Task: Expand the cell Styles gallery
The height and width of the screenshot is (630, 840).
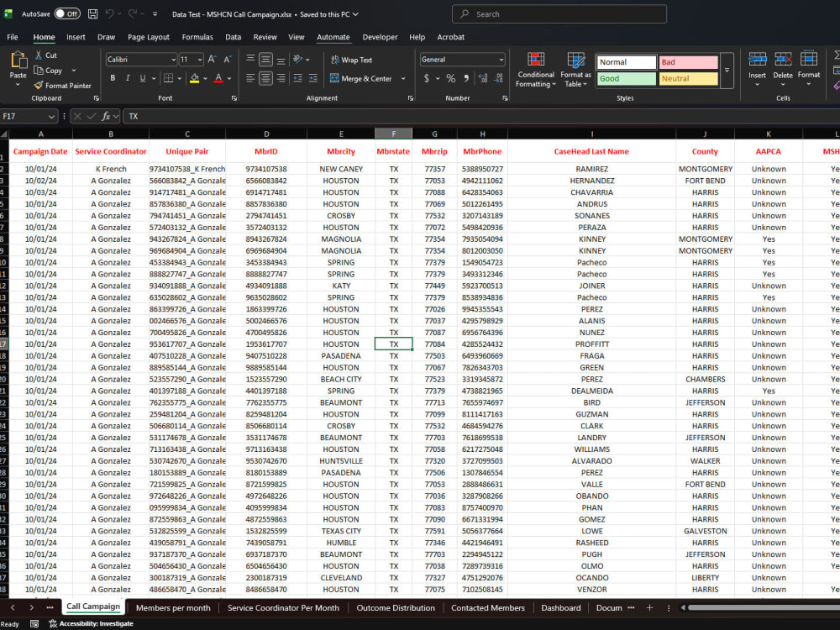Action: tap(727, 71)
